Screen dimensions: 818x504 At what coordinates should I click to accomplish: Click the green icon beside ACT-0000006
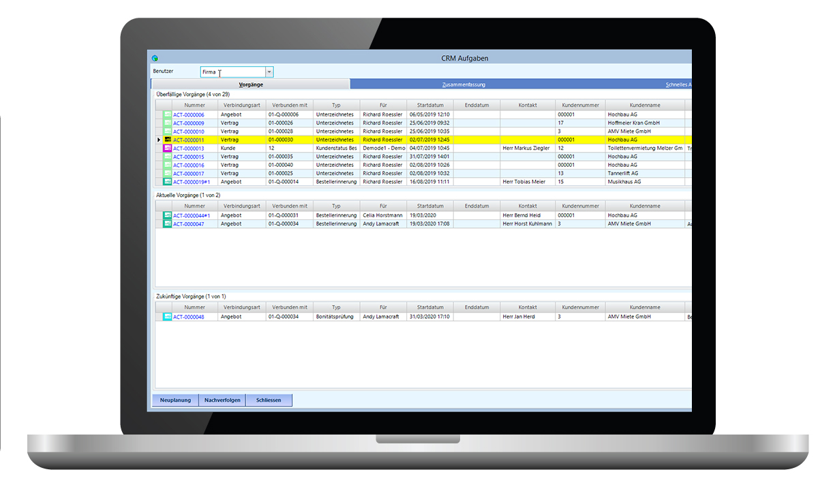coord(168,115)
